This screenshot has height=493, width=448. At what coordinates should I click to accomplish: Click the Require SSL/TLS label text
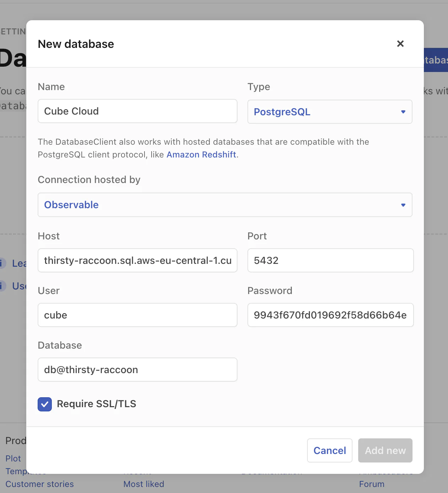pyautogui.click(x=97, y=404)
